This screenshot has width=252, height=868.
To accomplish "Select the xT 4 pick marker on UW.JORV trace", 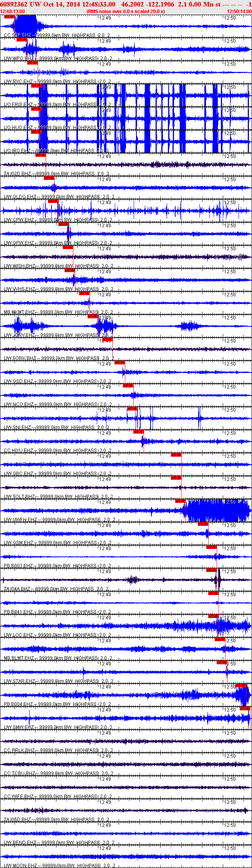I will click(x=93, y=316).
